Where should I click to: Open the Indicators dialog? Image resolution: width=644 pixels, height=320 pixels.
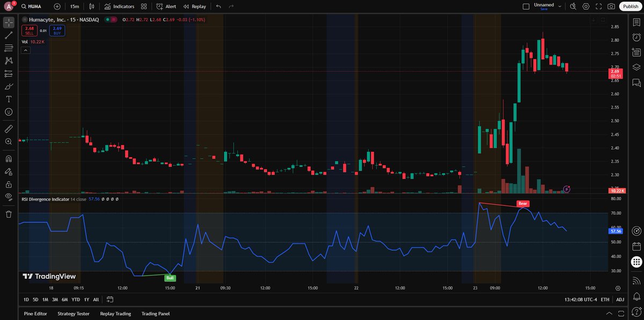pos(120,6)
